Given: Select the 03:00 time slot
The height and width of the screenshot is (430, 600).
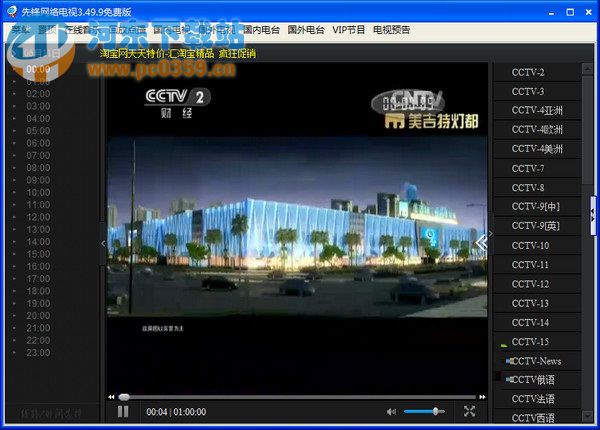Looking at the screenshot, I should click(x=38, y=106).
